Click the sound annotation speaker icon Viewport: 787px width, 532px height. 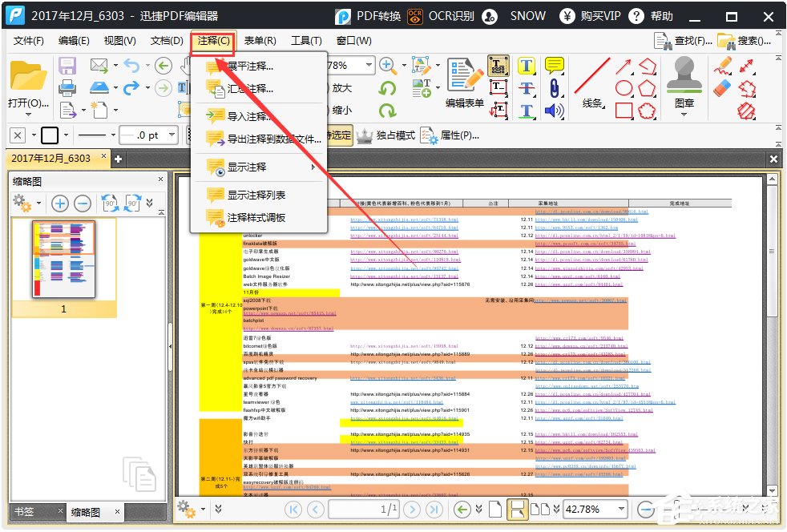click(554, 111)
